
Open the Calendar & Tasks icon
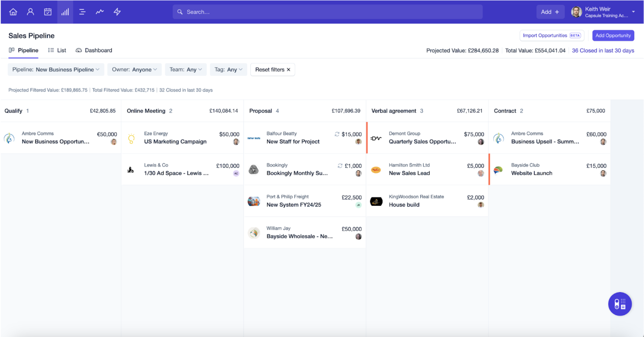pos(48,12)
